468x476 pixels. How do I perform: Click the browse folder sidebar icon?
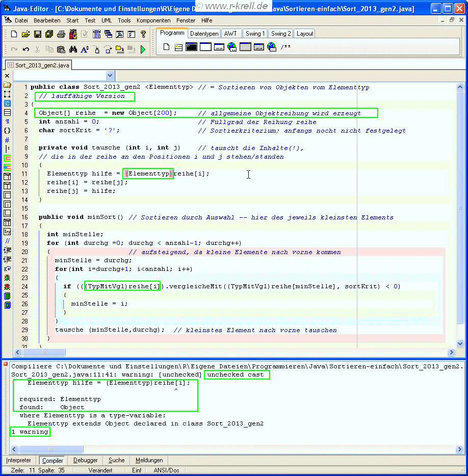(7, 85)
